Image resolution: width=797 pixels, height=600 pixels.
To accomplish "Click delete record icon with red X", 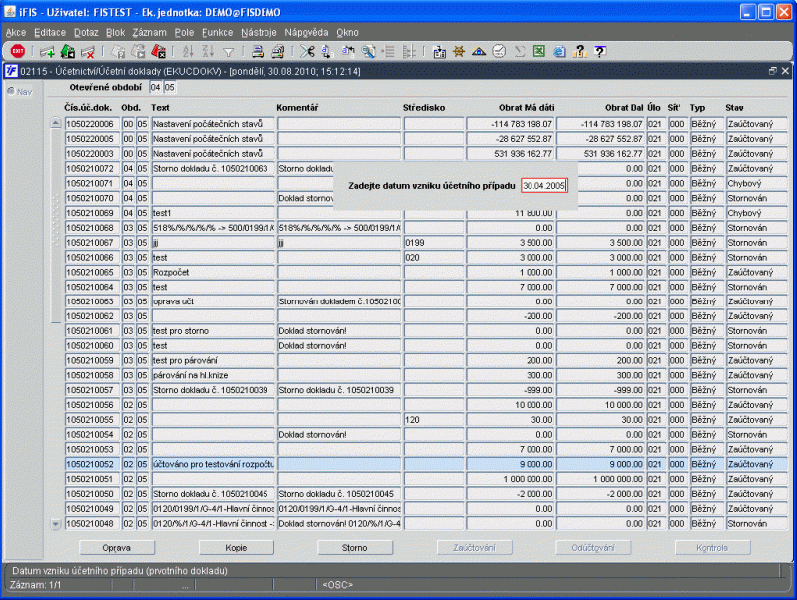I will point(87,51).
